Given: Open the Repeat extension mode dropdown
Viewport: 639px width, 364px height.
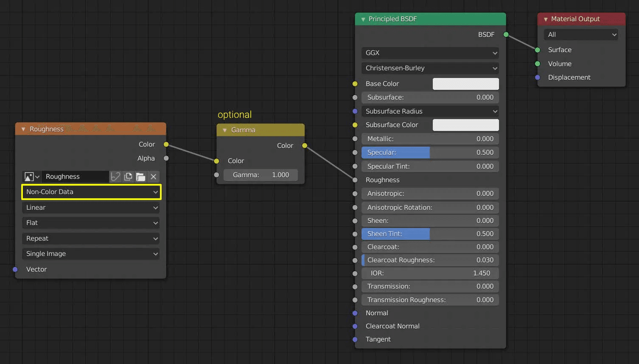Looking at the screenshot, I should click(91, 239).
